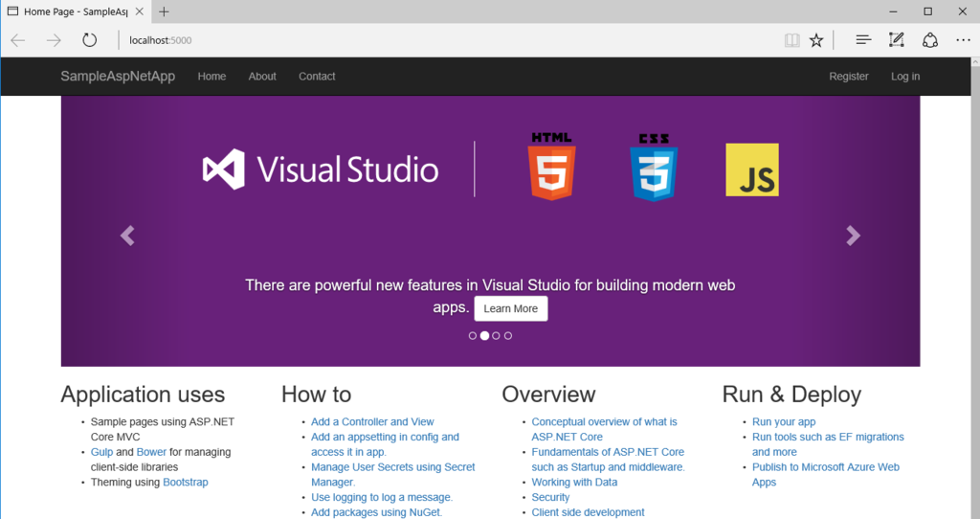Click the browser Back arrow

coord(18,40)
